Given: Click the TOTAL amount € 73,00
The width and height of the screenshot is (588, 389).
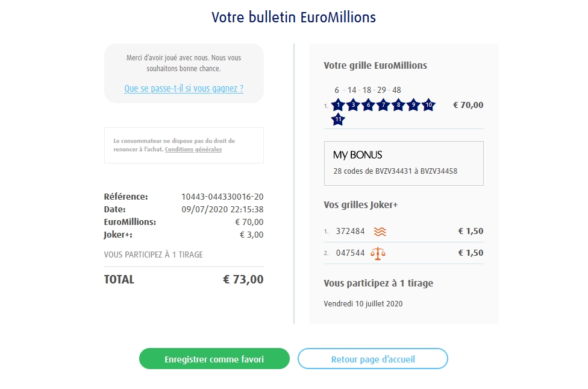Looking at the screenshot, I should click(243, 280).
